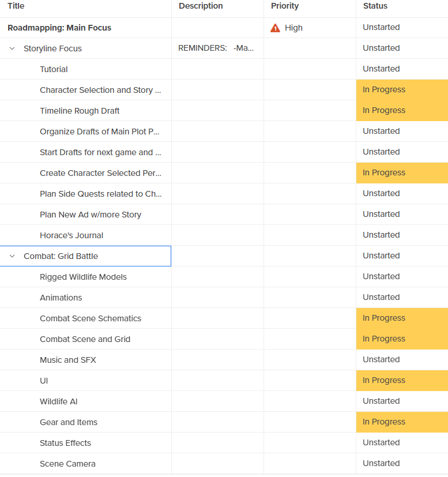Open the REMINDERS description cell
The image size is (448, 477).
point(216,48)
